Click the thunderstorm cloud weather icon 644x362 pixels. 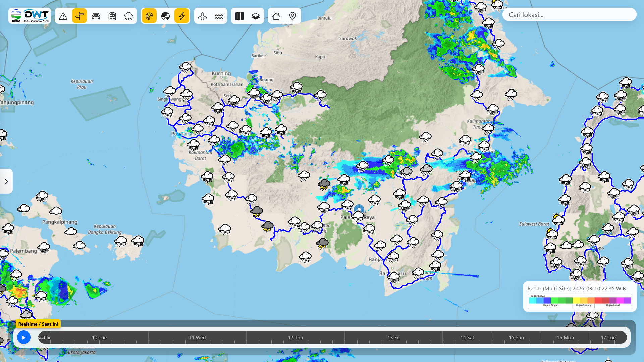(128, 16)
